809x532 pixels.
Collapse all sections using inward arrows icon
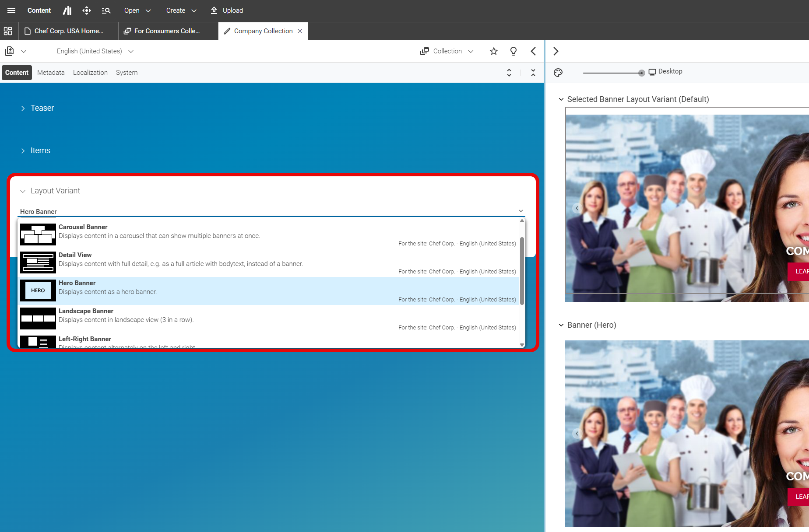(x=533, y=73)
